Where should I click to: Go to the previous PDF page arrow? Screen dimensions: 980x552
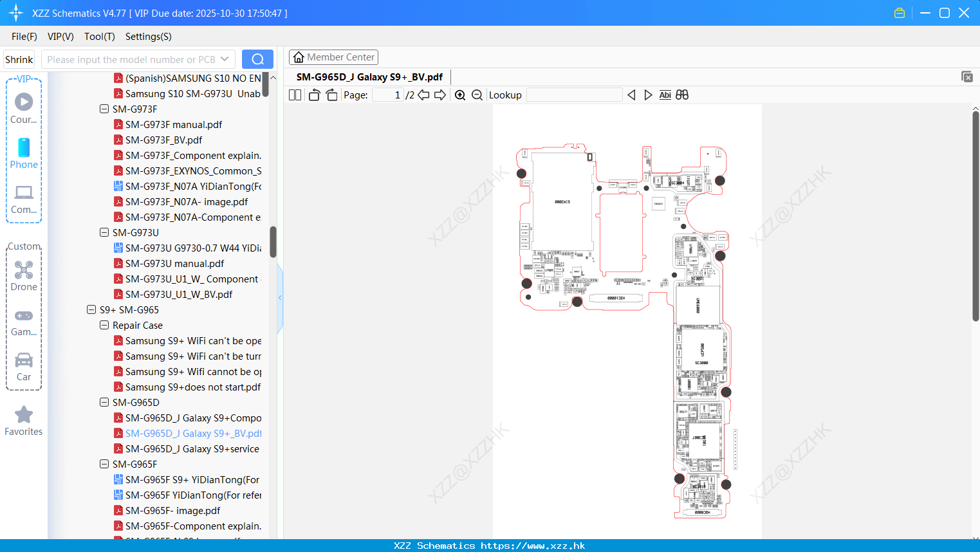pyautogui.click(x=423, y=95)
